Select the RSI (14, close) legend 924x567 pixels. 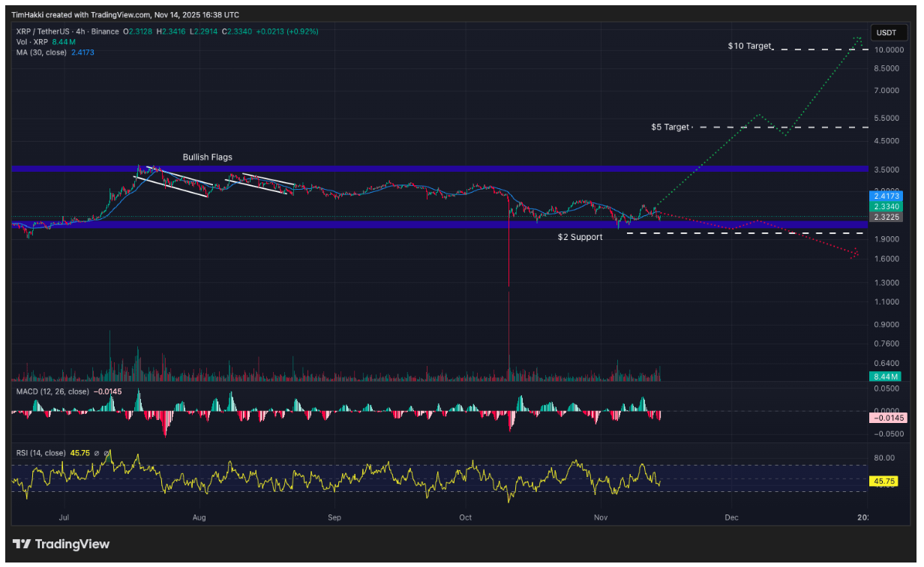coord(40,452)
